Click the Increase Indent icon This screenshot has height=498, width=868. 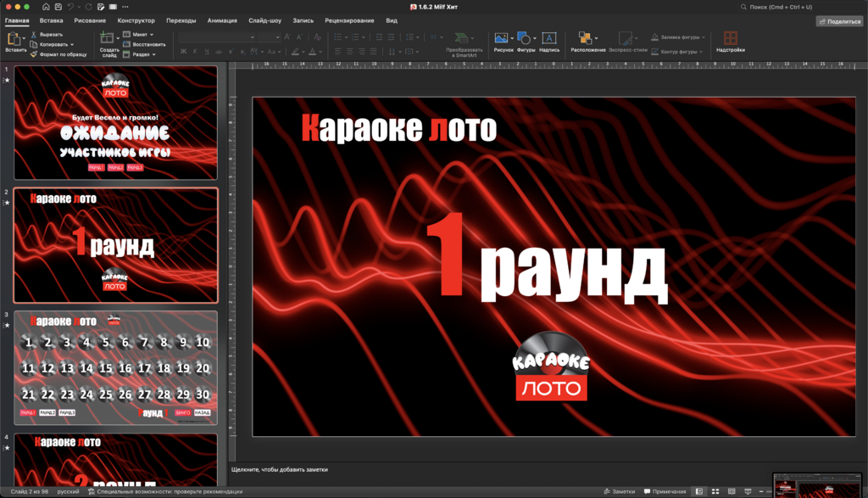coord(391,37)
